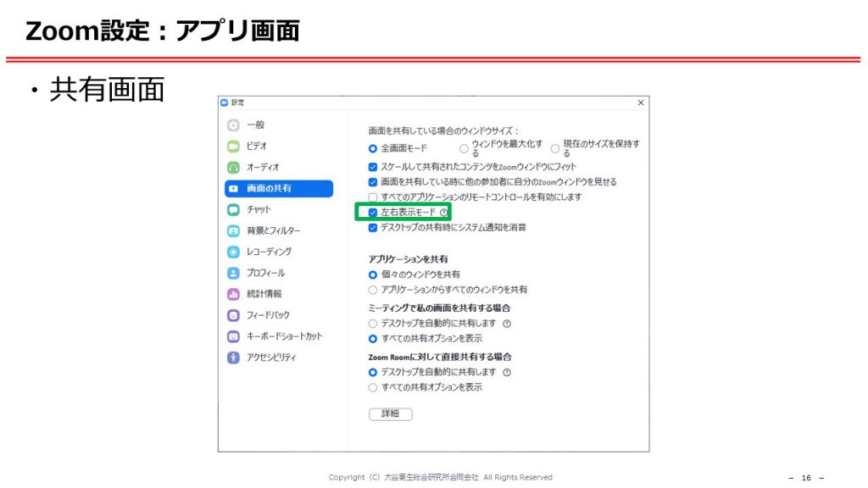This screenshot has width=868, height=488.
Task: Click the Audio (オーディオ) headphone icon
Action: (x=234, y=167)
